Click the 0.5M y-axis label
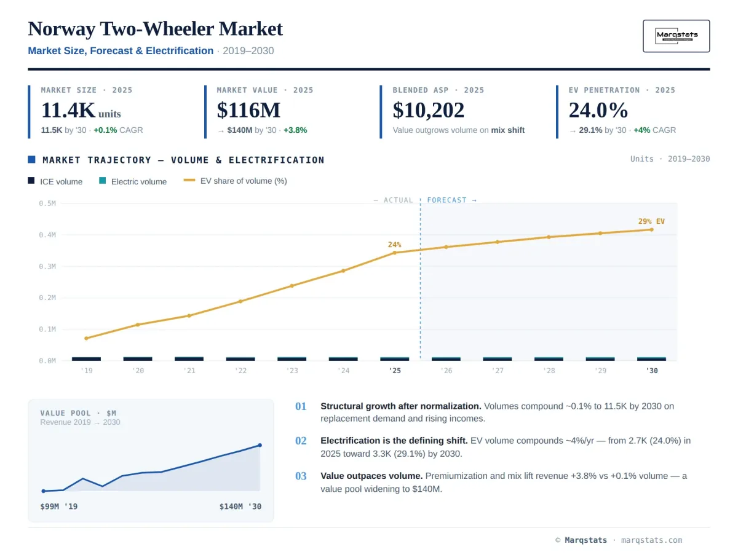The width and height of the screenshot is (738, 560). point(47,203)
